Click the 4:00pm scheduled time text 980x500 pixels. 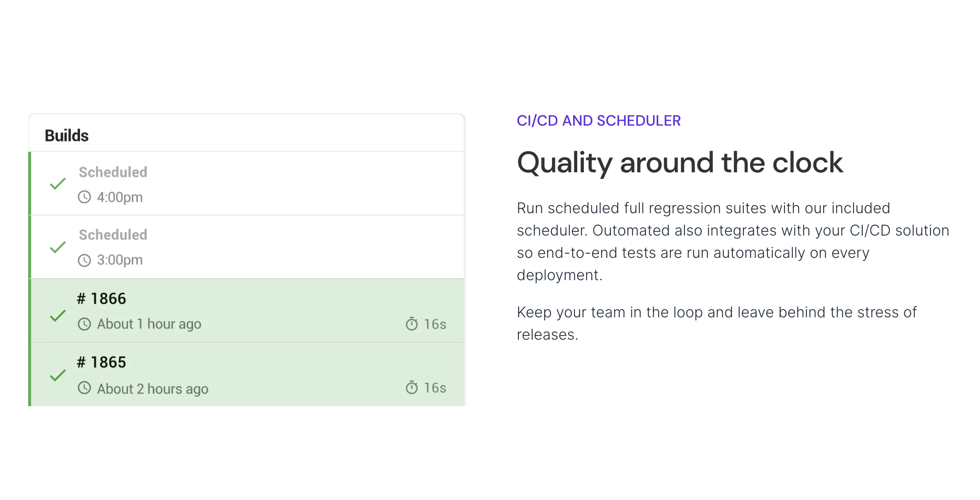pos(120,198)
